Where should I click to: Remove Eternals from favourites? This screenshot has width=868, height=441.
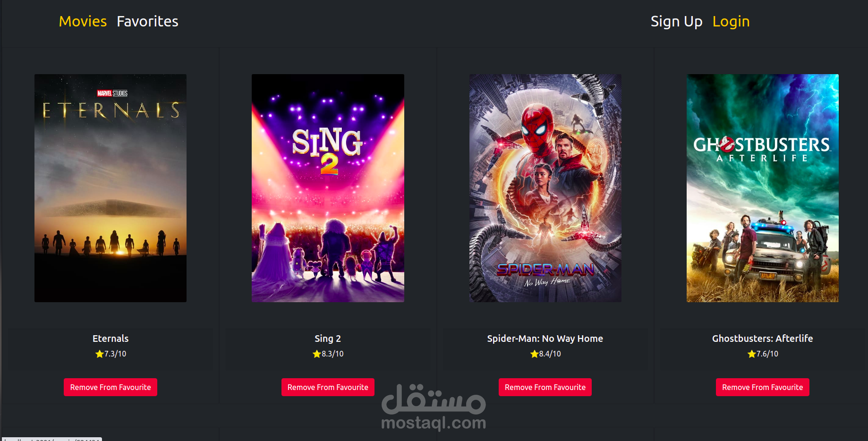click(111, 387)
